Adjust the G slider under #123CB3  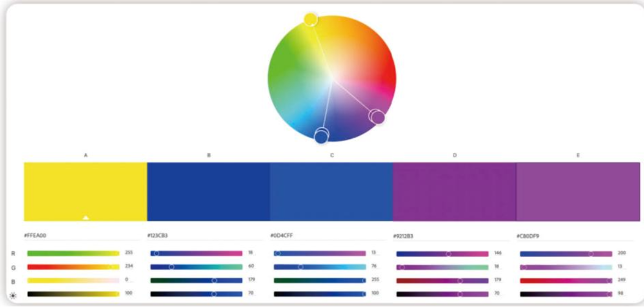coord(197,267)
